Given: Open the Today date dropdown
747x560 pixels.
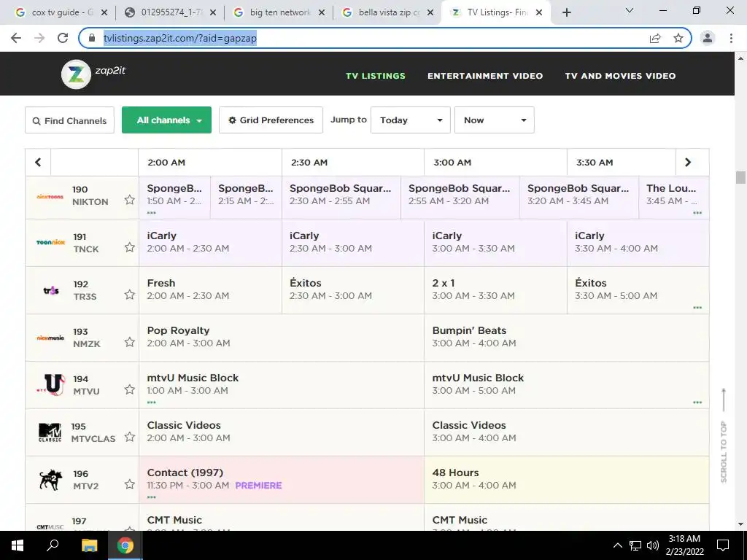Looking at the screenshot, I should (410, 120).
